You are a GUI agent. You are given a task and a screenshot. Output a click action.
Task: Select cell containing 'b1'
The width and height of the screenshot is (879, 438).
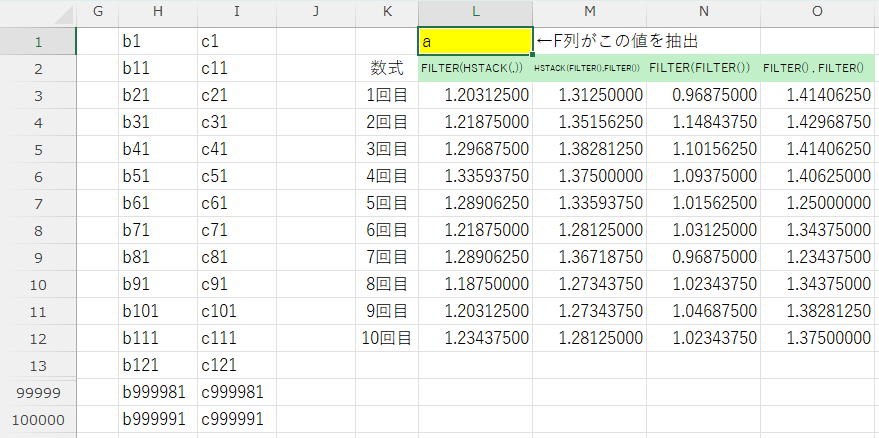point(158,42)
